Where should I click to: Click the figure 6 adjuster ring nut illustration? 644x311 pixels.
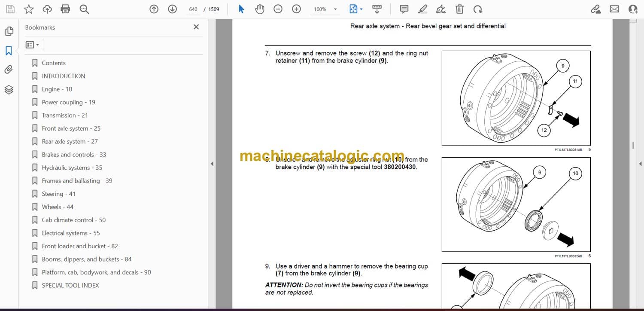(x=516, y=204)
